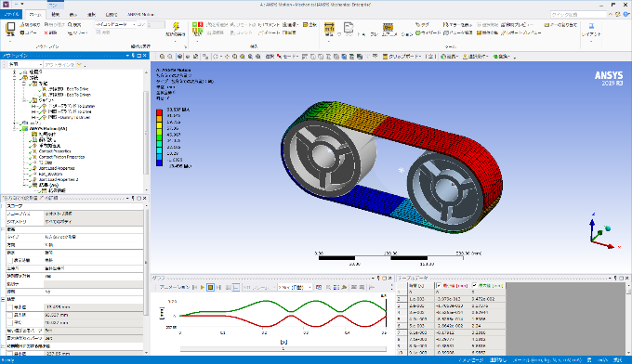Select Joint Load Properties 2 tree item

tap(59, 179)
